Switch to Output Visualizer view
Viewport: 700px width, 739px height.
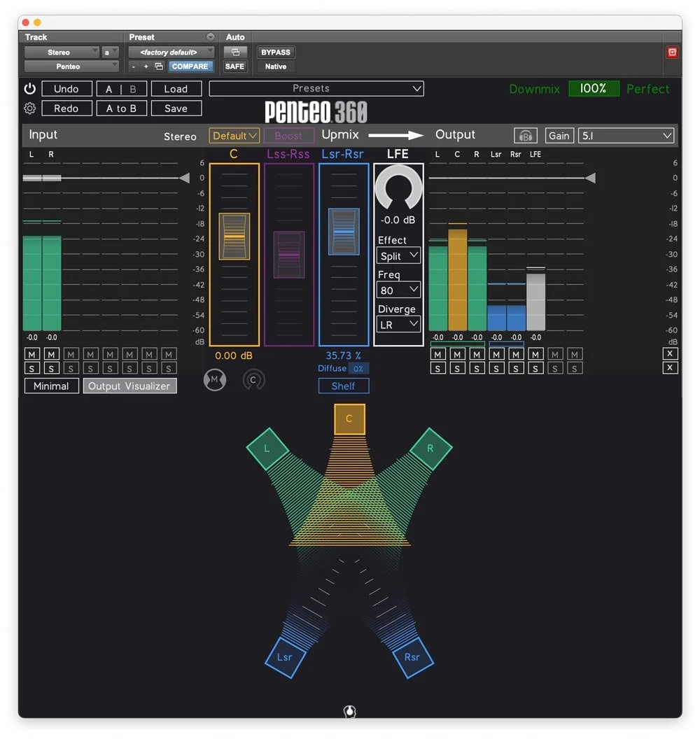coord(129,386)
